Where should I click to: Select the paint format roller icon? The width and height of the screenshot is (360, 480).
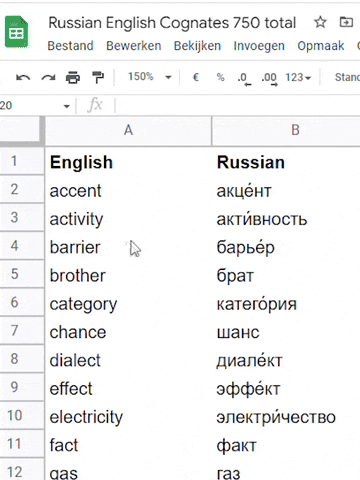pos(98,78)
